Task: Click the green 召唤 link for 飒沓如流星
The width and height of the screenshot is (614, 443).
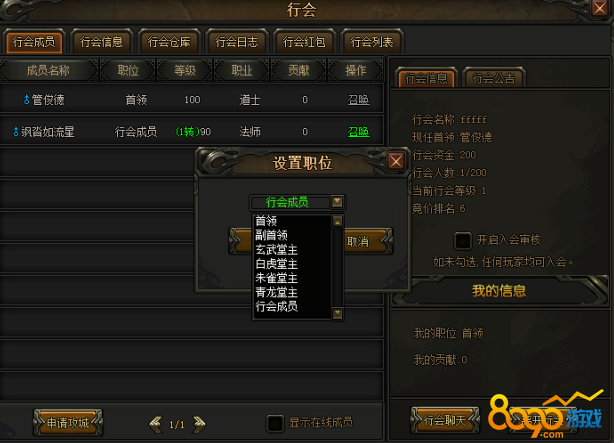Action: [x=358, y=132]
